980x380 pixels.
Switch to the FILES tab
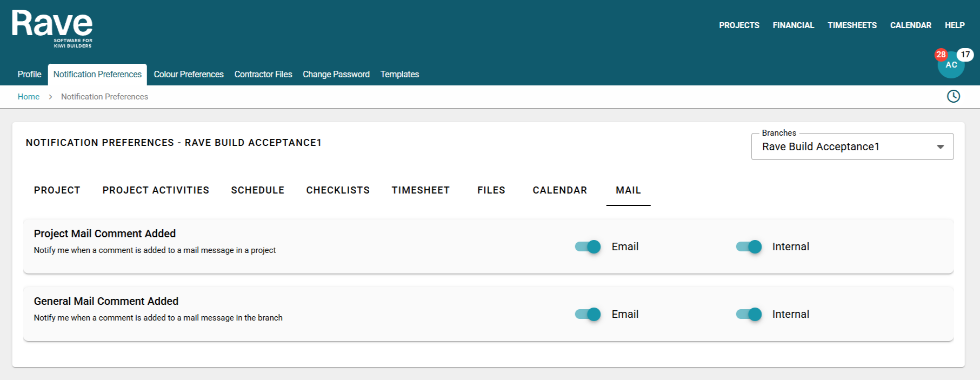point(491,190)
